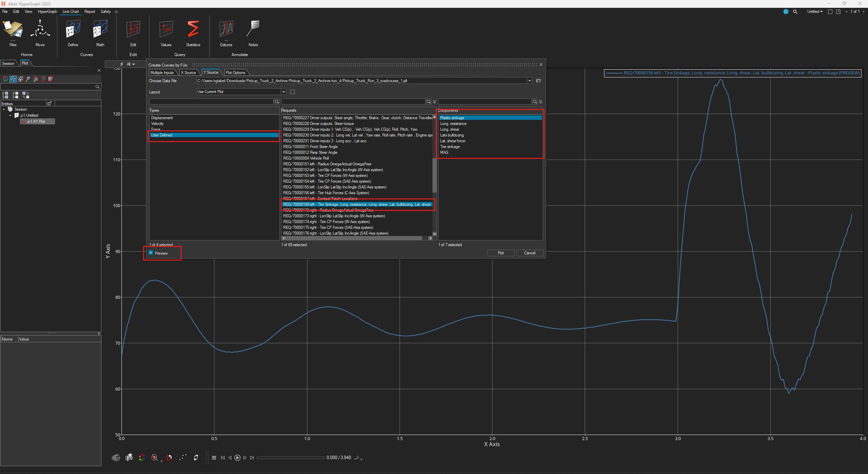Image resolution: width=868 pixels, height=474 pixels.
Task: Click the search magnifier icon top right
Action: click(795, 12)
